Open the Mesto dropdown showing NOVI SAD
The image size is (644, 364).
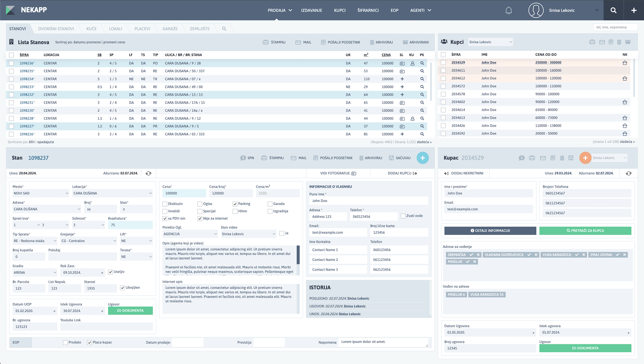pyautogui.click(x=41, y=193)
